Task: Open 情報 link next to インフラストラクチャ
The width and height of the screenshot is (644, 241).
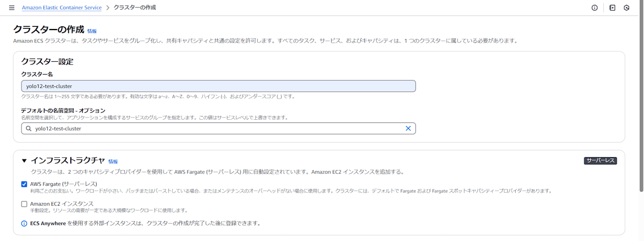Action: [x=113, y=161]
